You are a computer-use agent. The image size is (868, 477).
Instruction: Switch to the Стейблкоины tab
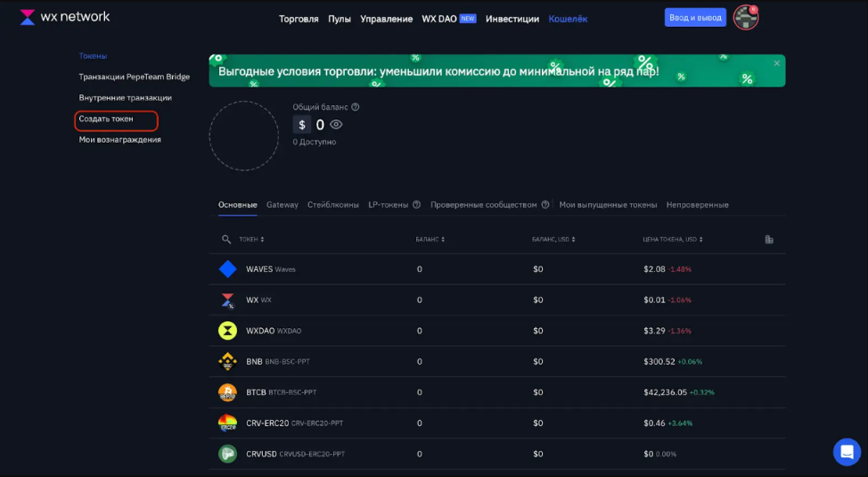click(x=333, y=204)
